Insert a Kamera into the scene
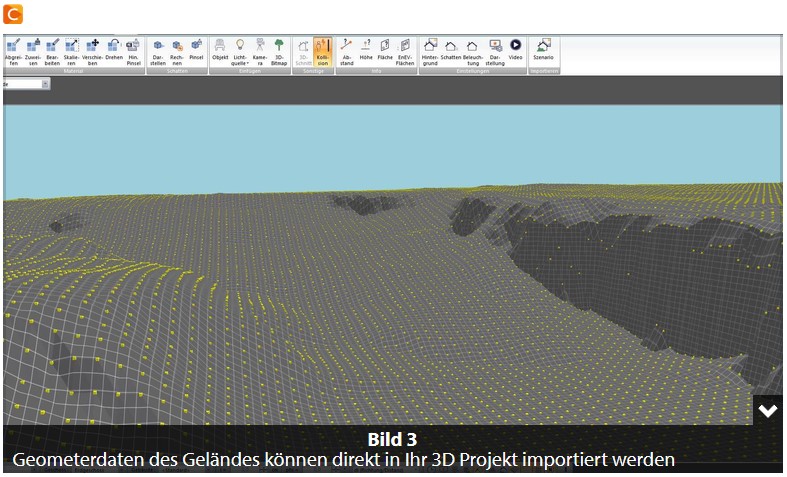The width and height of the screenshot is (787, 477). [x=260, y=52]
